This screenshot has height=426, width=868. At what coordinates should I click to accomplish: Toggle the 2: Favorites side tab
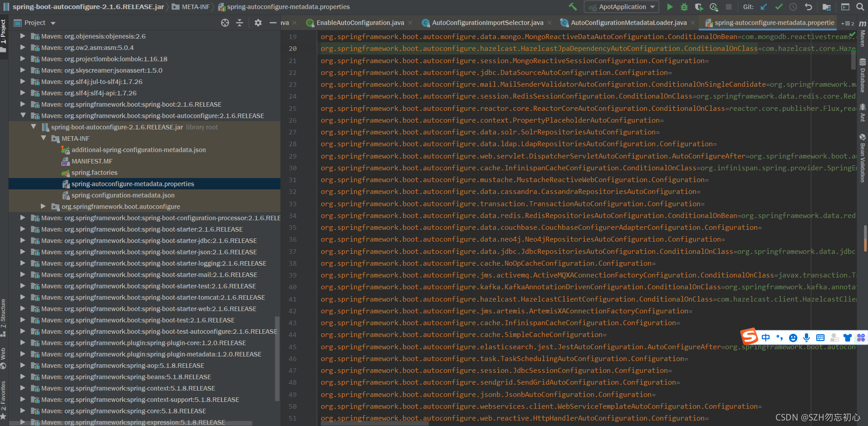coord(4,400)
